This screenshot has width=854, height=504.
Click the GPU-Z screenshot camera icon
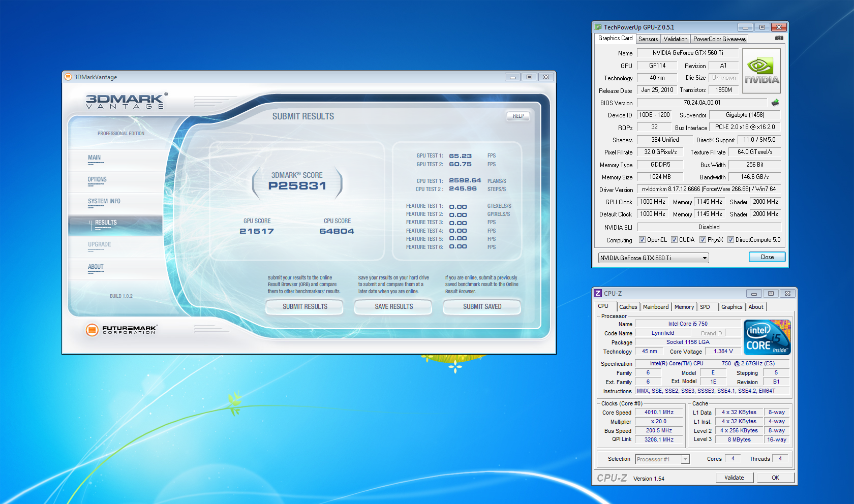[779, 38]
